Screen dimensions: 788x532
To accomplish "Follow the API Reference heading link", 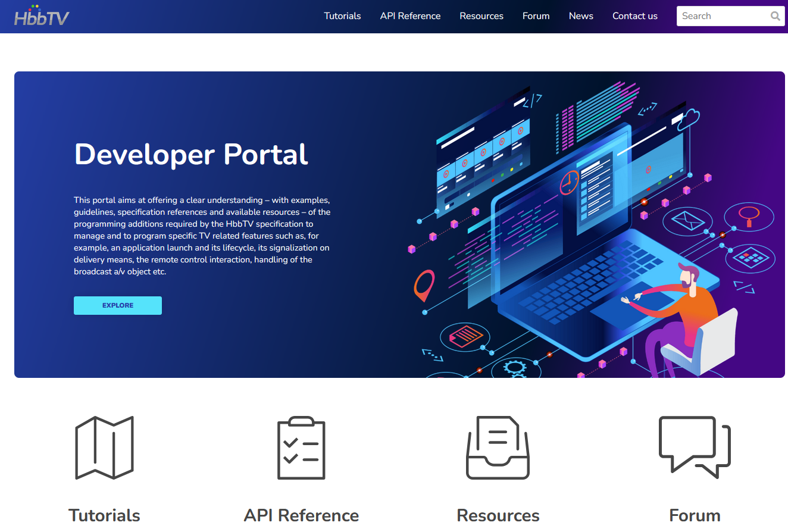I will (x=301, y=515).
